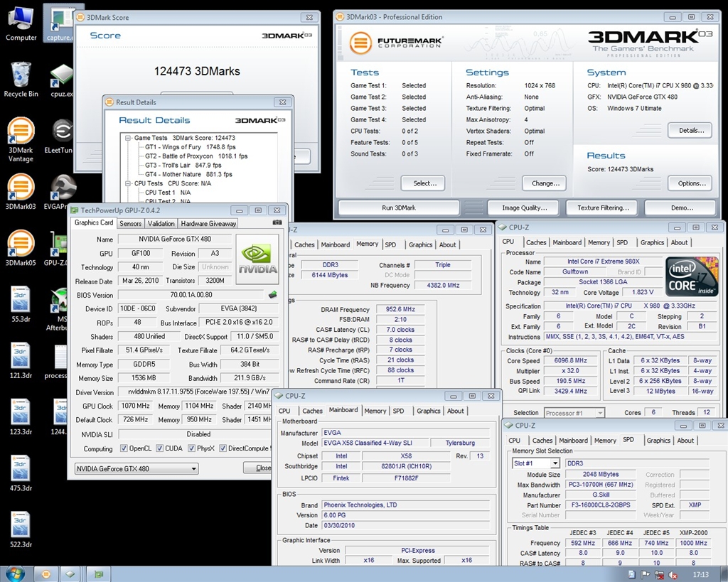The image size is (728, 582).
Task: Toggle the DirectCompute checkbox in GPU-Z
Action: [223, 448]
